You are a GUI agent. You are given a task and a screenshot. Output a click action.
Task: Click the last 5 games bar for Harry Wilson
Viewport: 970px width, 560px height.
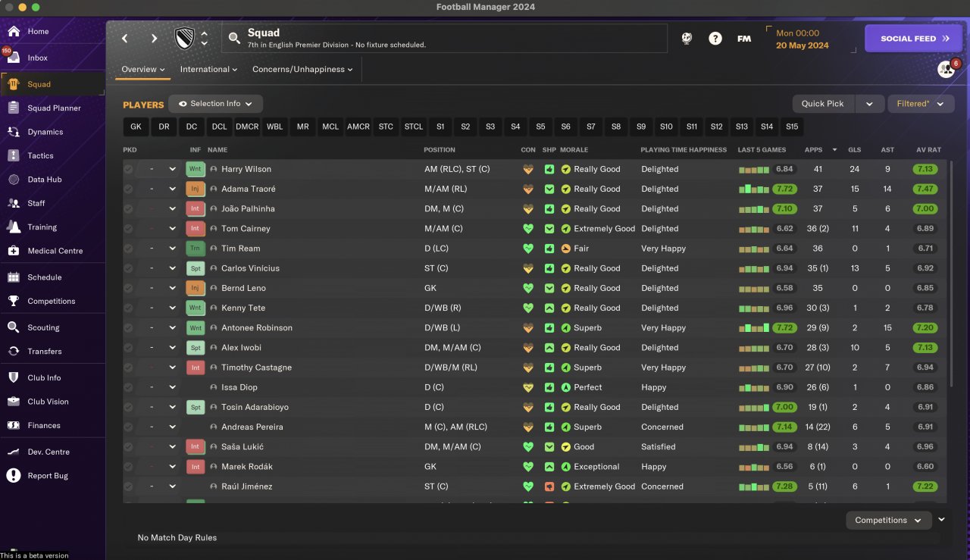pos(754,169)
